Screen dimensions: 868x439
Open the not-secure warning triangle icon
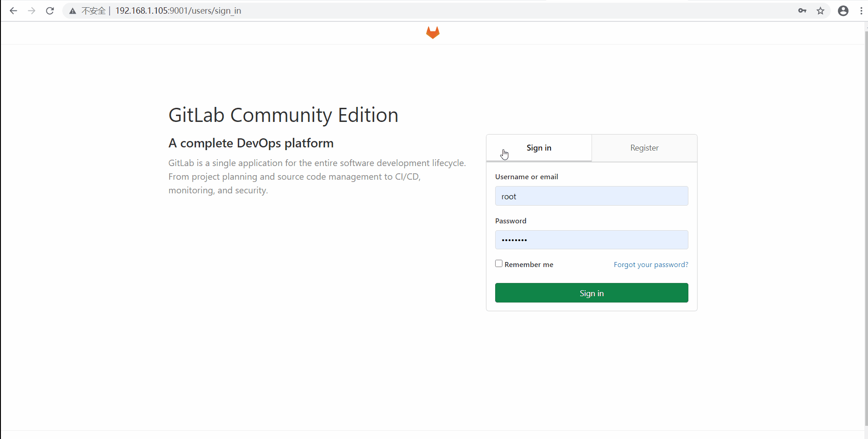coord(72,11)
